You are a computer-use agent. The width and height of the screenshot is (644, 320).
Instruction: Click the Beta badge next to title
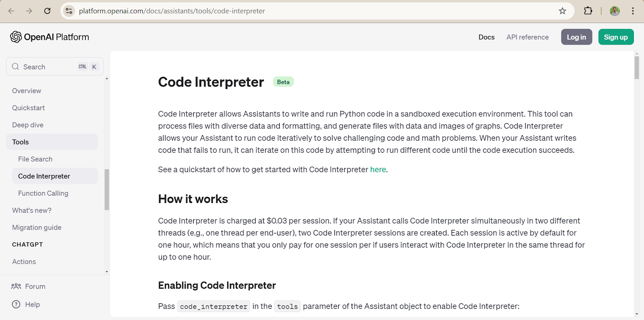point(283,82)
